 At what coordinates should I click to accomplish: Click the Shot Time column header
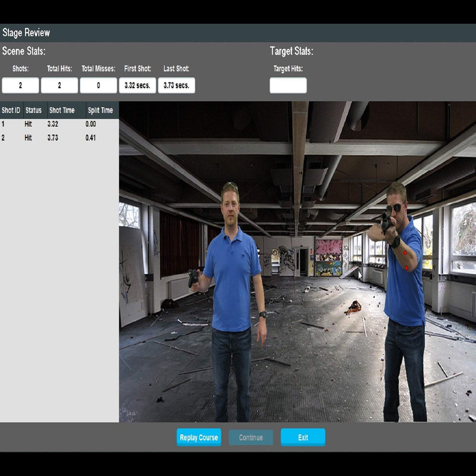pyautogui.click(x=62, y=110)
